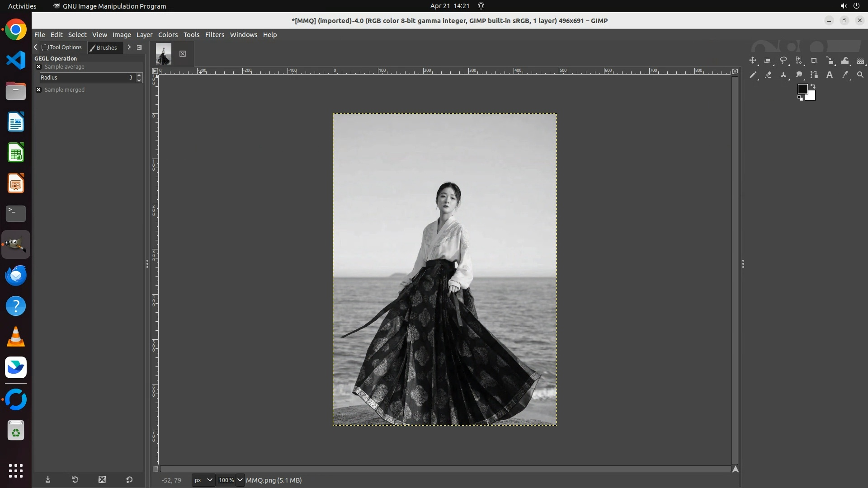
Task: Select the Clone stamp tool
Action: click(x=783, y=75)
